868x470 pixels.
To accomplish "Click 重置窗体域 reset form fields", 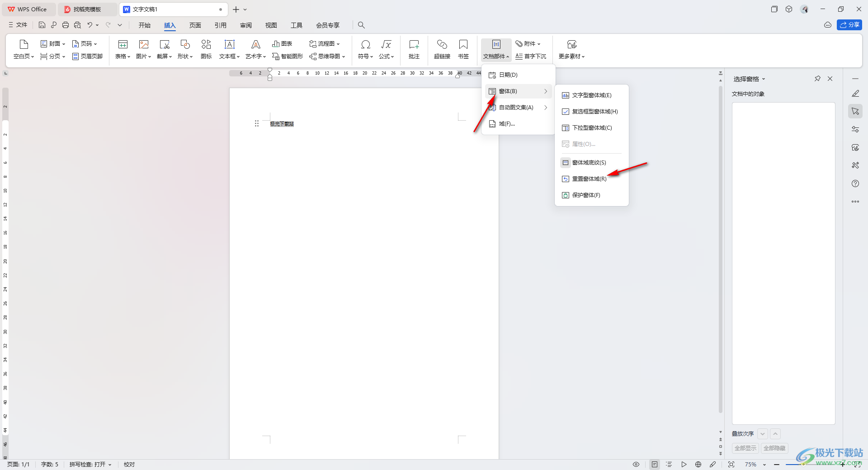I will coord(591,179).
